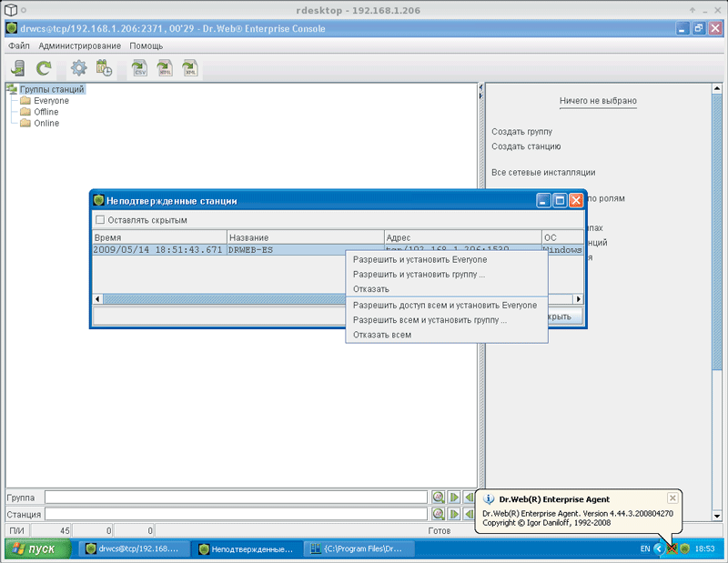Choose Разрешить и установить Everyone

pos(447,259)
